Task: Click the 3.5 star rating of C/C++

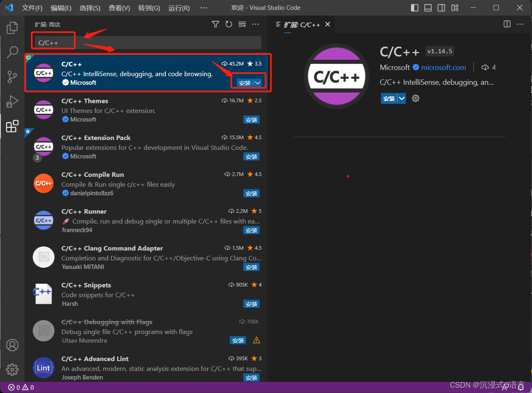Action: coord(254,63)
